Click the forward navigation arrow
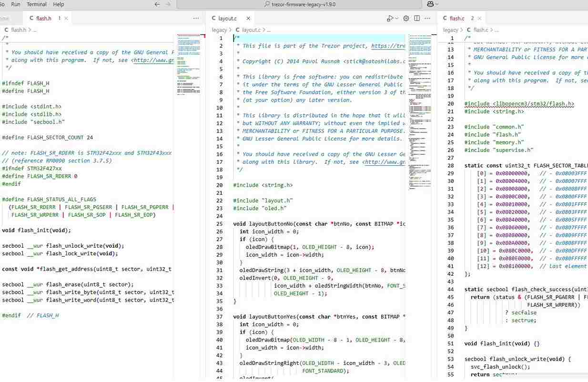This screenshot has width=588, height=382. pos(168,4)
